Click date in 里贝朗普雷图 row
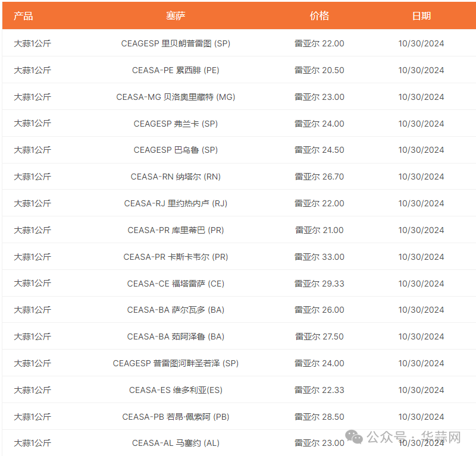This screenshot has height=456, width=476. 421,43
